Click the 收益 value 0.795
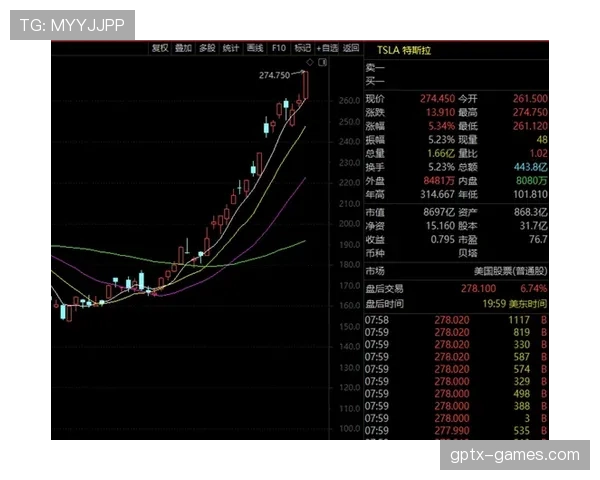This screenshot has width=600, height=480. [442, 240]
